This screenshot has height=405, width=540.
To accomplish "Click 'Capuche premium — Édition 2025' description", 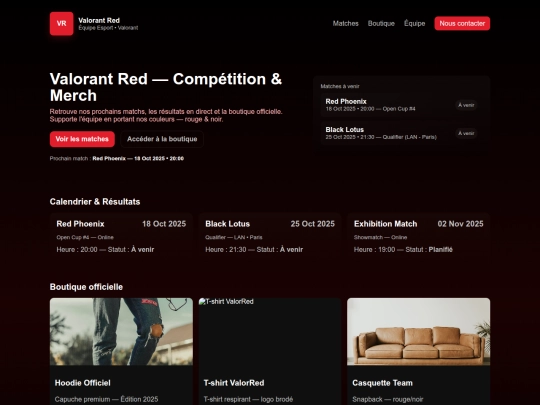I will (106, 399).
